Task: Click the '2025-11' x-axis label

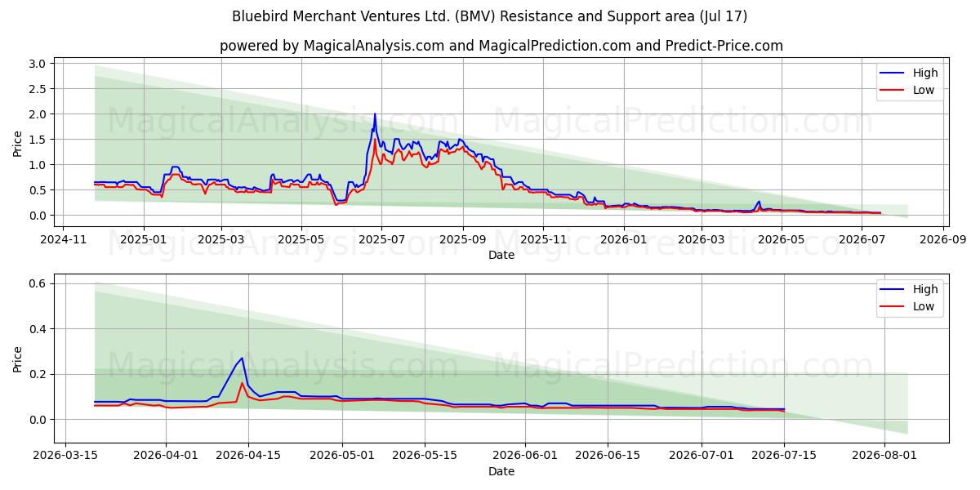Action: pos(543,239)
